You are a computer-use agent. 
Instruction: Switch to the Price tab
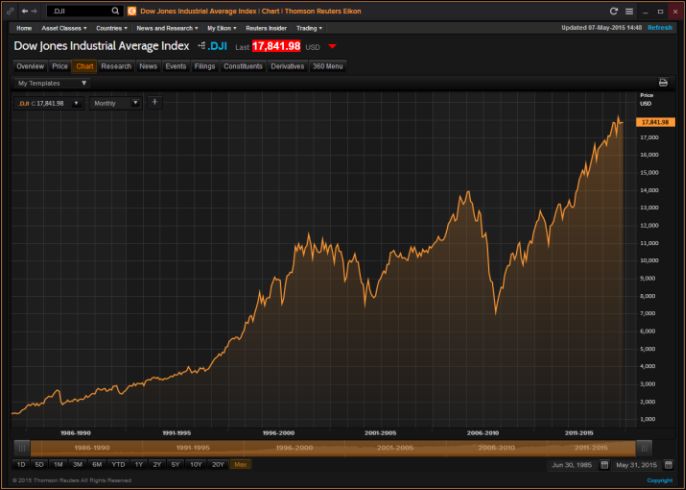pos(60,66)
